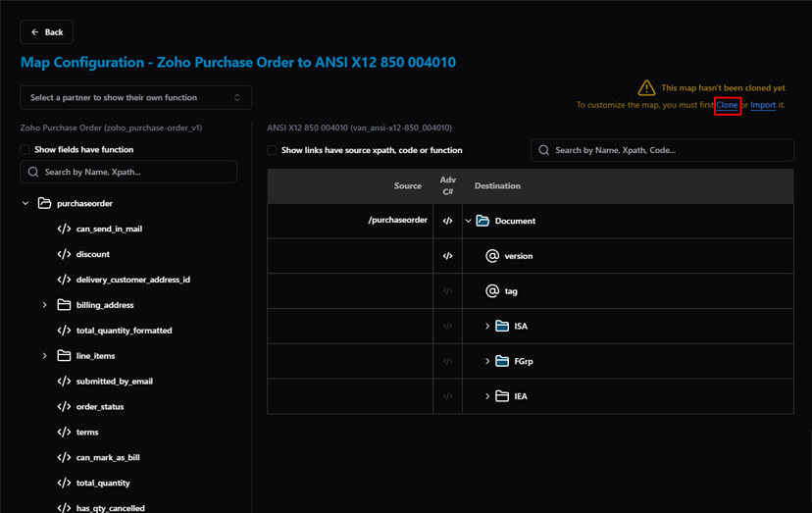Click code icon beside submitted_by_email

[x=64, y=381]
